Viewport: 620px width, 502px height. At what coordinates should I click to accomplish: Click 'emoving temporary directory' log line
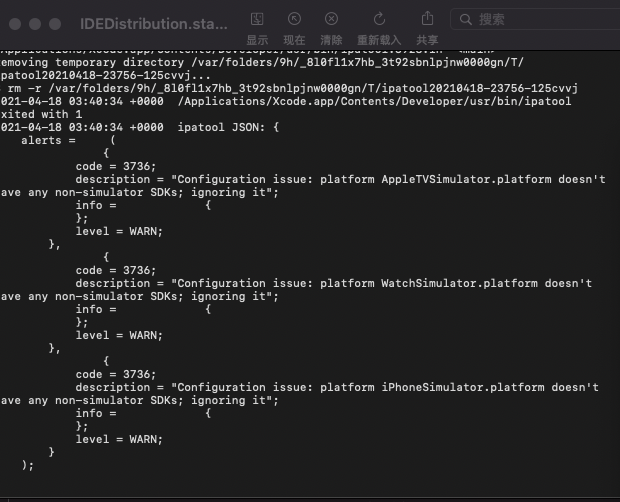point(262,62)
